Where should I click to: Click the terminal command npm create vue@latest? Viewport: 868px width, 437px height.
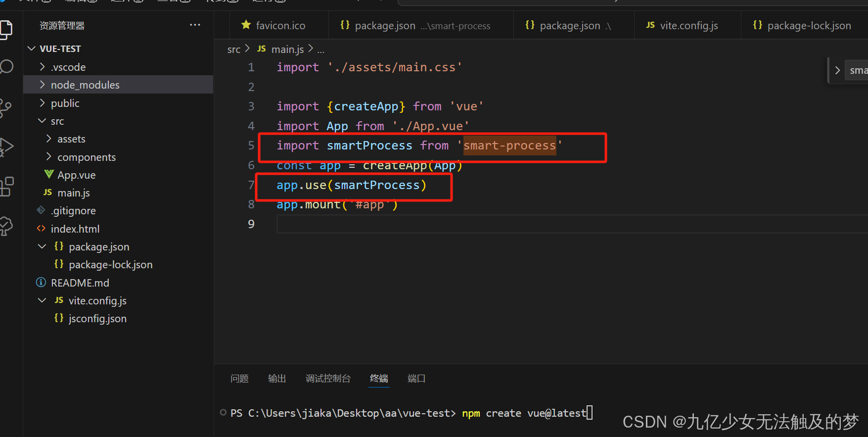coord(524,413)
